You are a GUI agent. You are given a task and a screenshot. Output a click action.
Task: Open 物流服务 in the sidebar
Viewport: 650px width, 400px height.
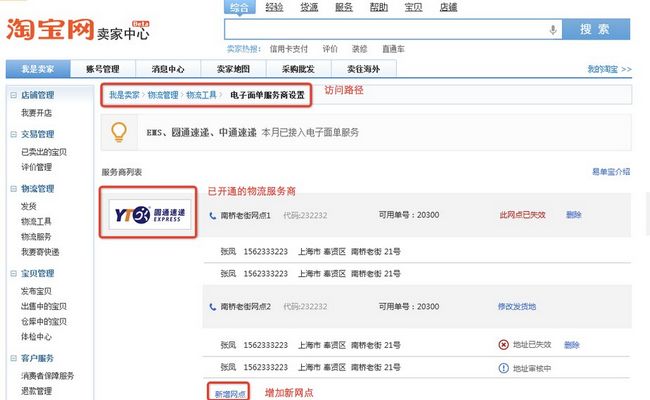click(36, 237)
